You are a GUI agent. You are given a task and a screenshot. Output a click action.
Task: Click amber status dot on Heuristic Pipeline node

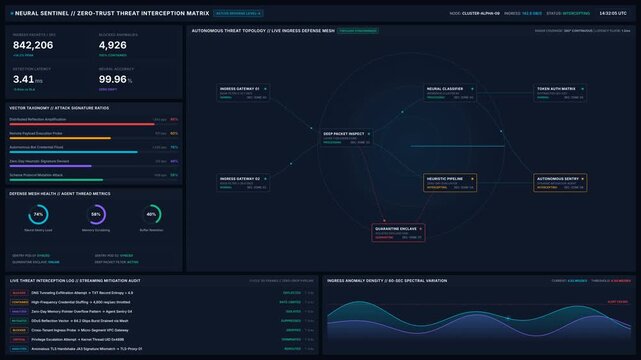click(472, 179)
